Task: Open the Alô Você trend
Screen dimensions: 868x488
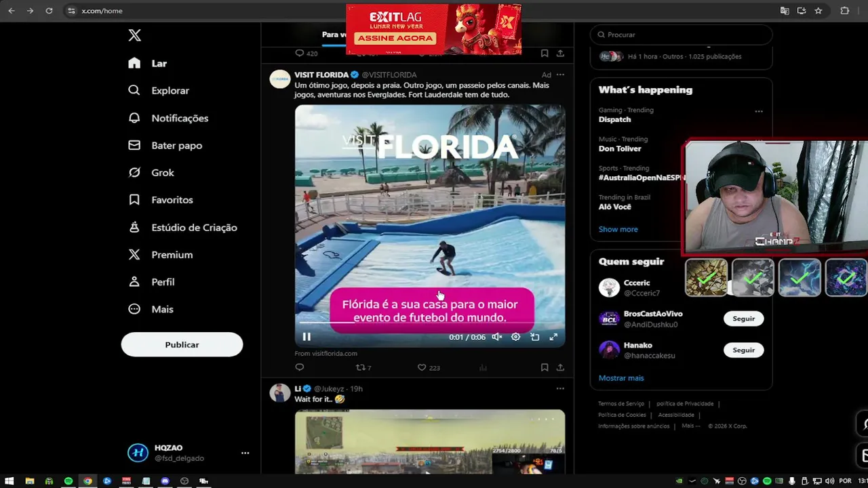Action: coord(615,207)
